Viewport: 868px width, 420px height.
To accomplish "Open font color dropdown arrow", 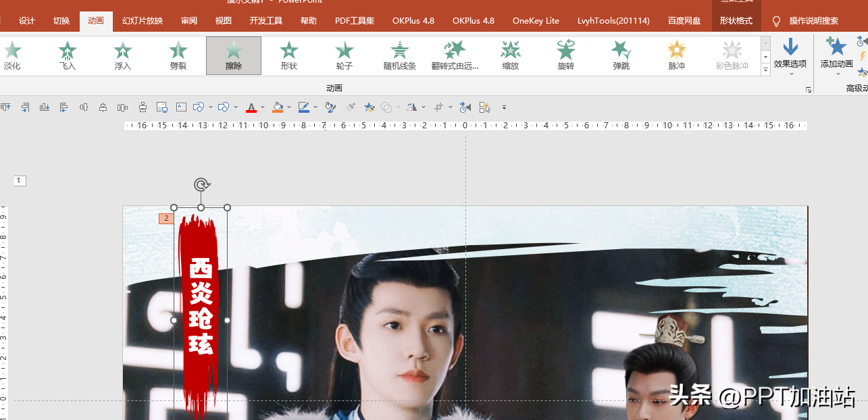I will point(262,107).
